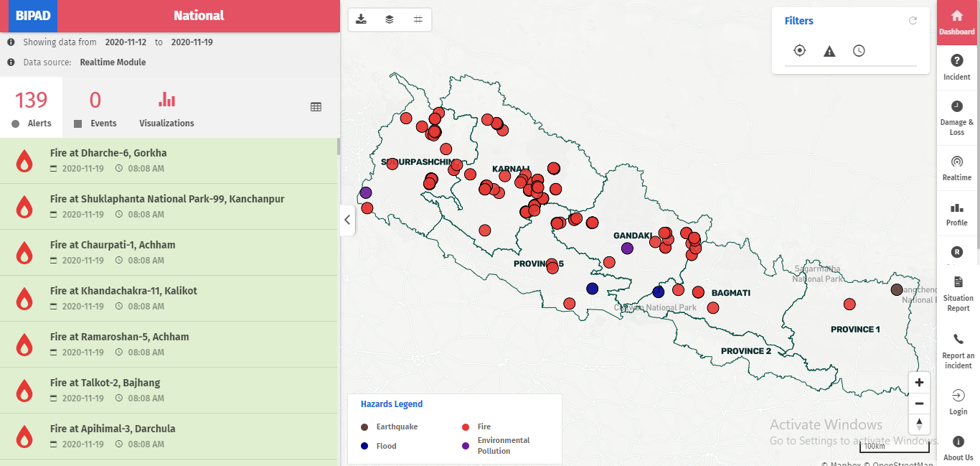Select the hazard warning filter icon
The image size is (980, 466).
click(829, 51)
